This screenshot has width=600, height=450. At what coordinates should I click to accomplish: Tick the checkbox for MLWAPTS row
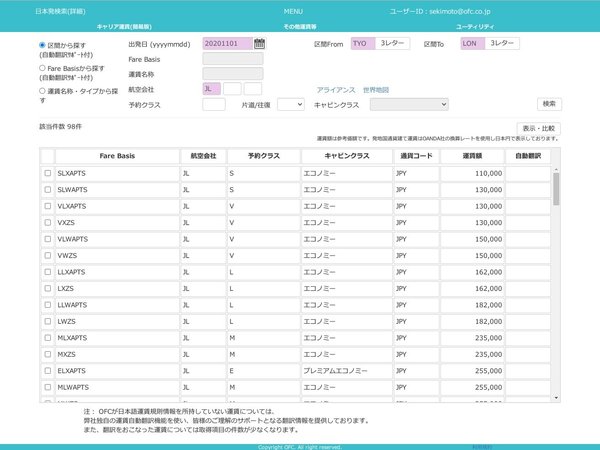[x=47, y=387]
